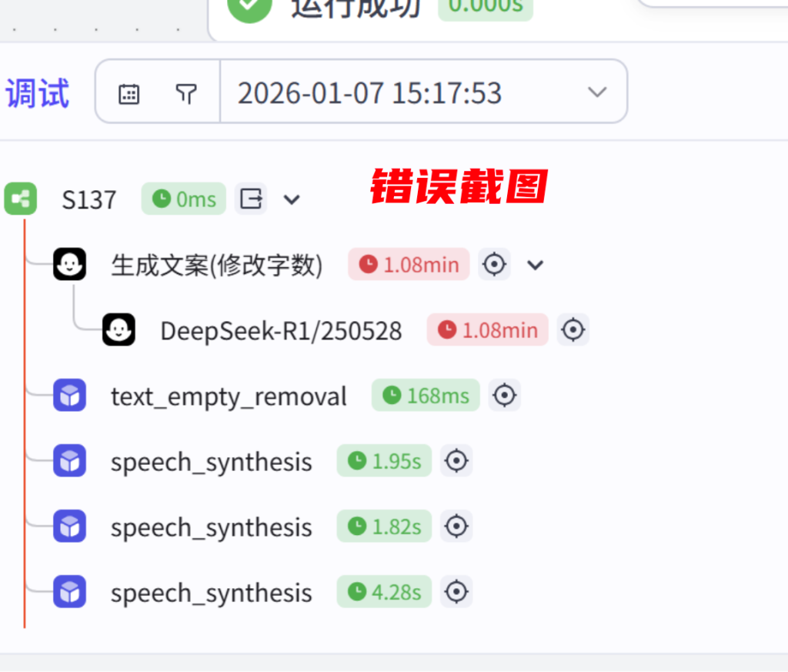788x672 pixels.
Task: Locate the 生成文案(修改字数) node via target icon
Action: pos(494,264)
